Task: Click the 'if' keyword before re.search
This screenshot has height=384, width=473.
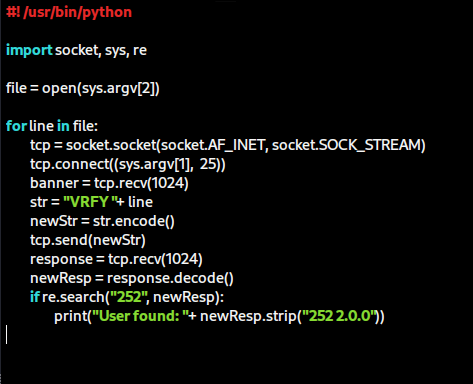Action: tap(35, 297)
